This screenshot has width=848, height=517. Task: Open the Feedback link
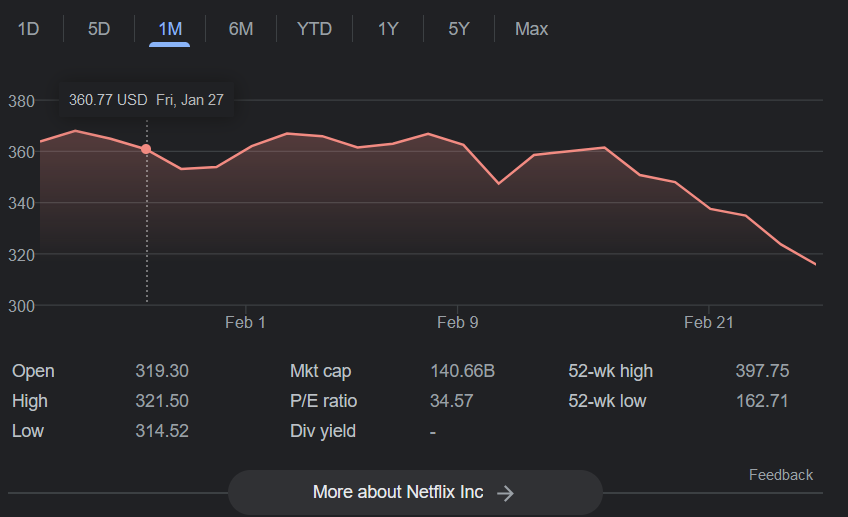tap(780, 475)
